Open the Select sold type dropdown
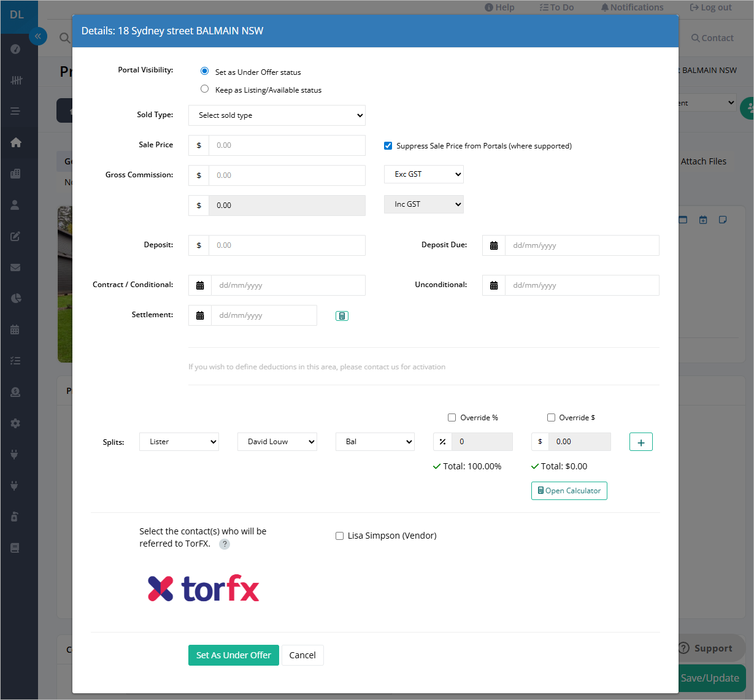Image resolution: width=754 pixels, height=700 pixels. click(277, 115)
